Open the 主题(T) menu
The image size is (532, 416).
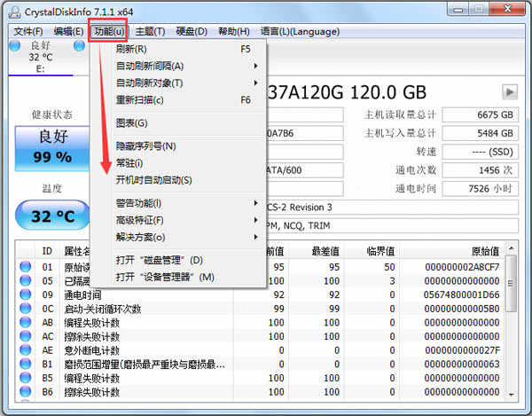150,32
